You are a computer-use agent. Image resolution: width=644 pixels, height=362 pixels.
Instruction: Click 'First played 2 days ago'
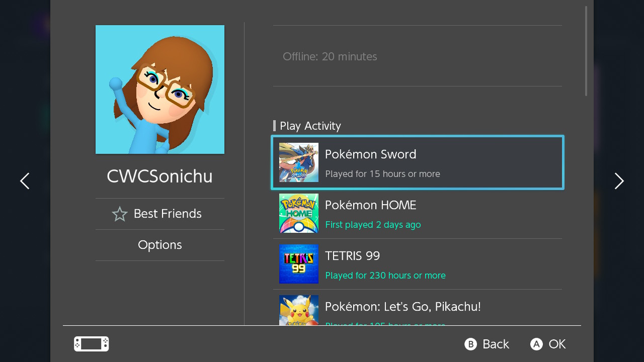click(373, 225)
